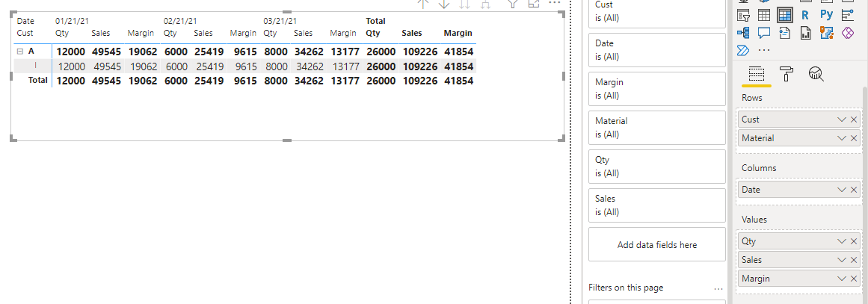Open dropdown for Cust in Rows
868x304 pixels.
coord(842,120)
